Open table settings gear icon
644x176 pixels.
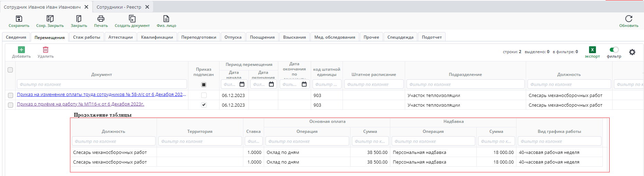632,52
